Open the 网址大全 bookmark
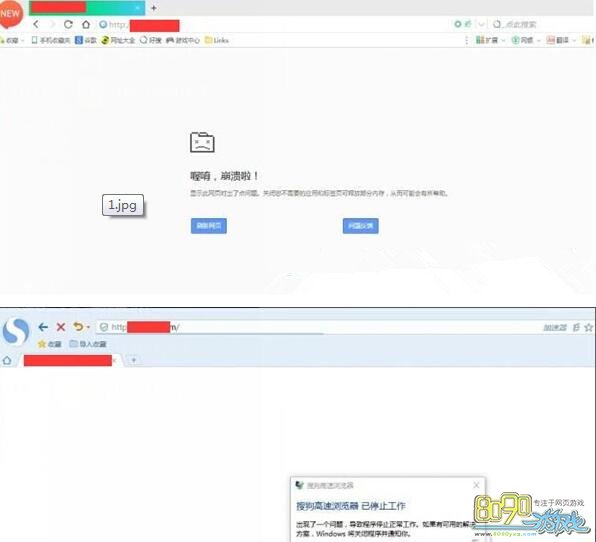Image resolution: width=596 pixels, height=542 pixels. tap(118, 40)
